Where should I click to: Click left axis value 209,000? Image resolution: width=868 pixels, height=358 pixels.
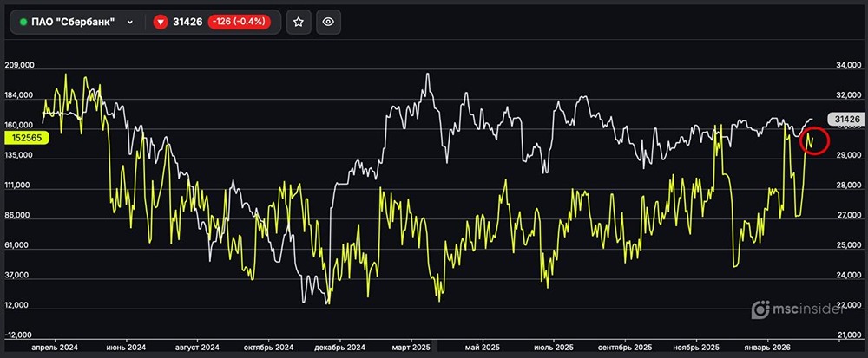coord(19,65)
